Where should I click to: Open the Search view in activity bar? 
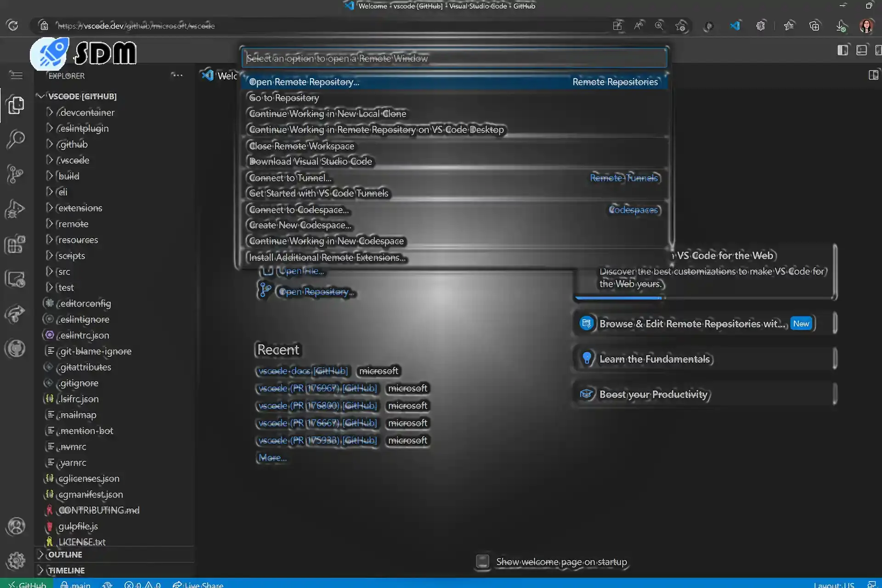(16, 139)
